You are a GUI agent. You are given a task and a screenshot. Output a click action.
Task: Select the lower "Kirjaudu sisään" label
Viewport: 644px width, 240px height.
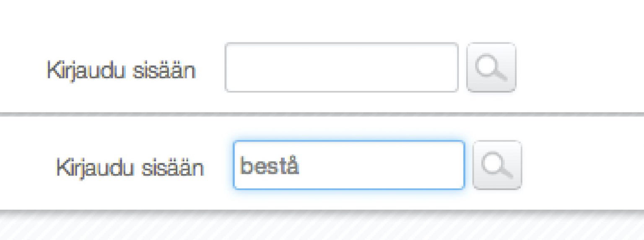click(130, 168)
